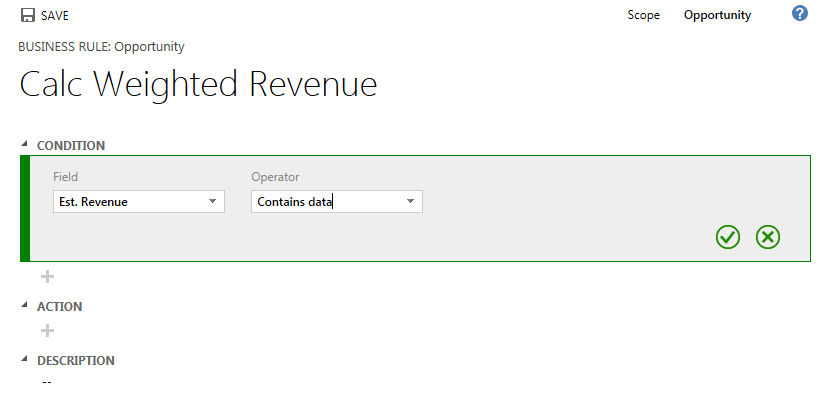Click the DESCRIPTION section header
The height and width of the screenshot is (395, 820).
(x=75, y=360)
